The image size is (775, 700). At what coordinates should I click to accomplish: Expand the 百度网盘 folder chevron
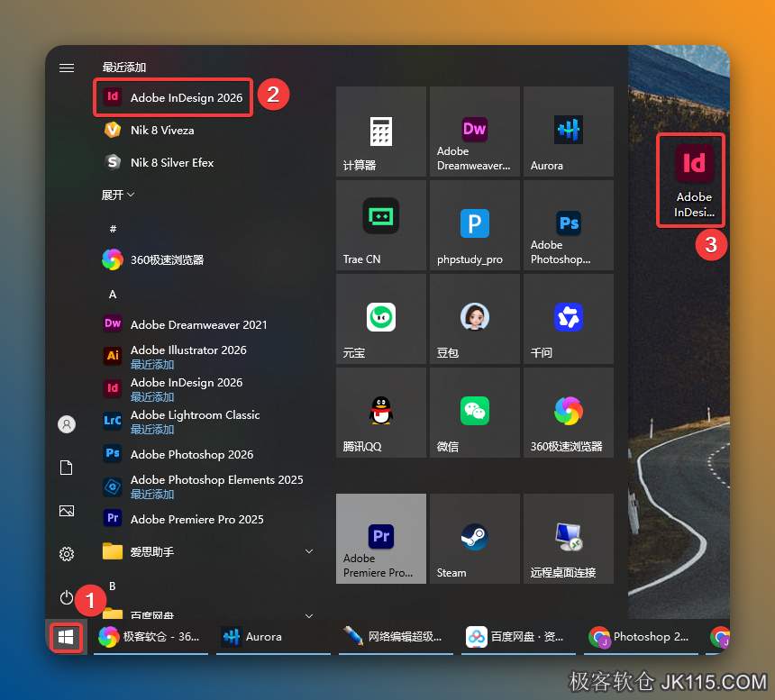pyautogui.click(x=309, y=615)
